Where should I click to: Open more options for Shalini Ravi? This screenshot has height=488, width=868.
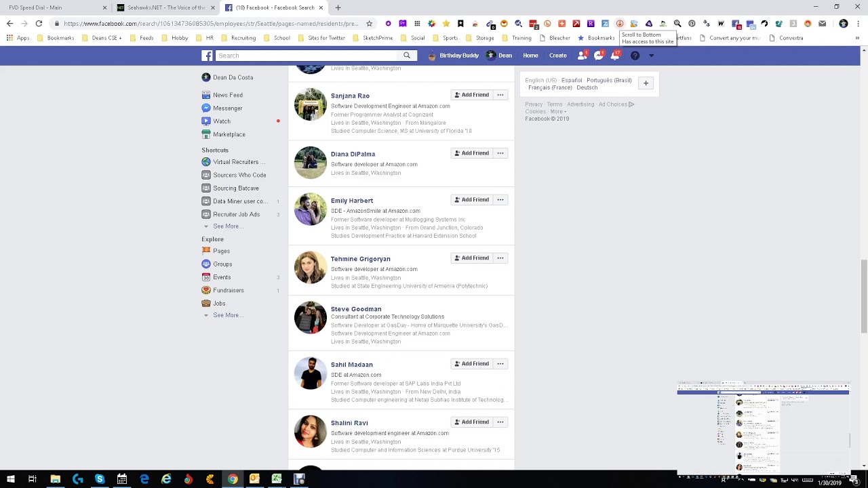click(x=500, y=422)
